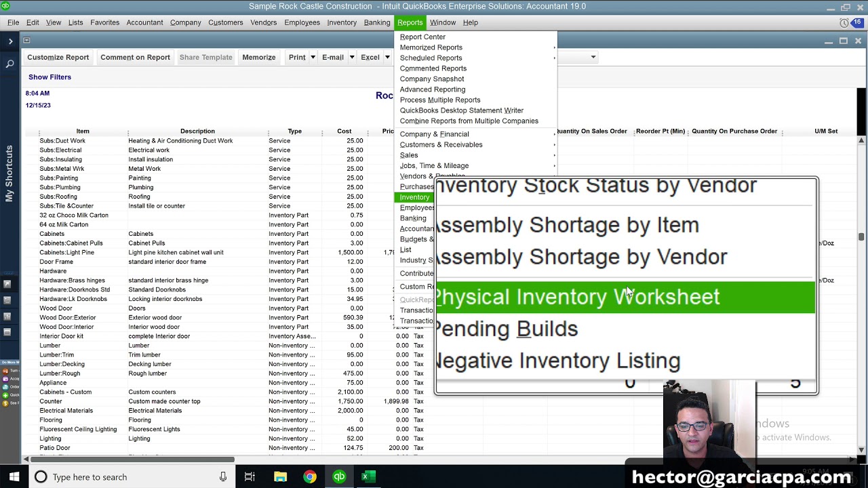Expand Company & Financial submenu

[x=475, y=134]
